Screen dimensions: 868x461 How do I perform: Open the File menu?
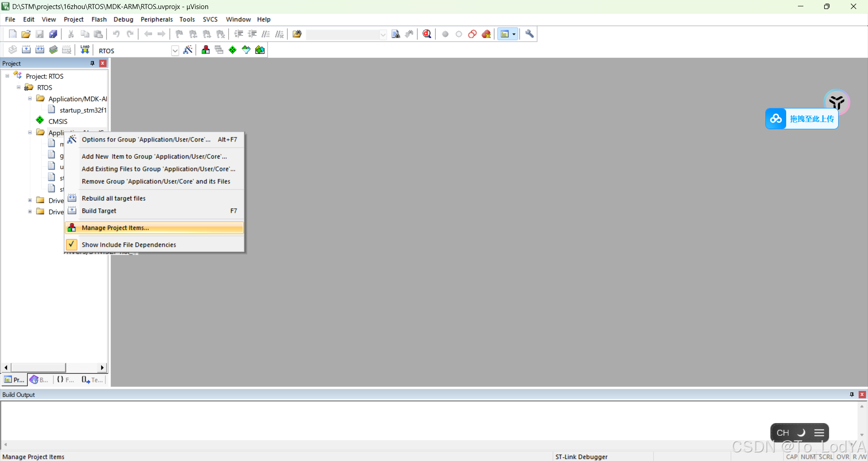[10, 19]
